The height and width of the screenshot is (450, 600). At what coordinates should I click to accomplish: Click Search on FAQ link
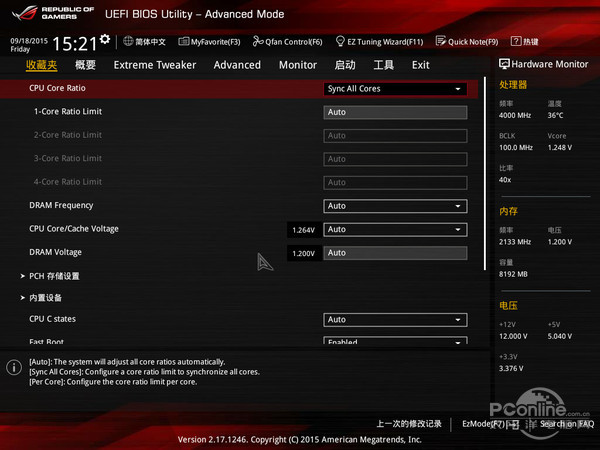pyautogui.click(x=567, y=424)
